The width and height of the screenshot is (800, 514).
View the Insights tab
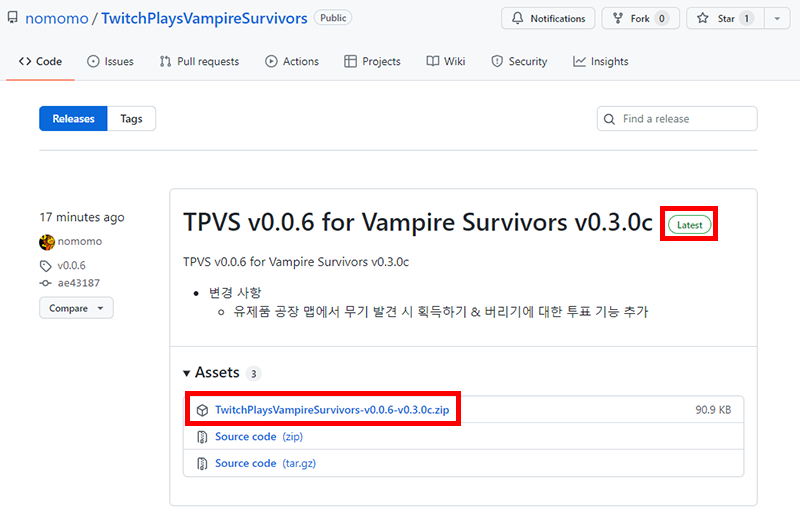coord(601,61)
